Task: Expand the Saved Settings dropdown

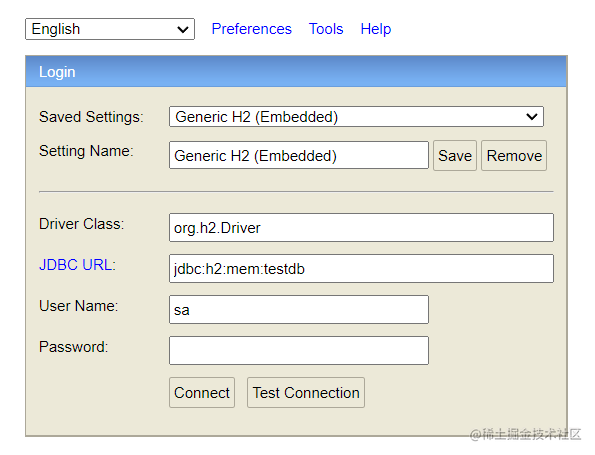Action: pos(356,117)
